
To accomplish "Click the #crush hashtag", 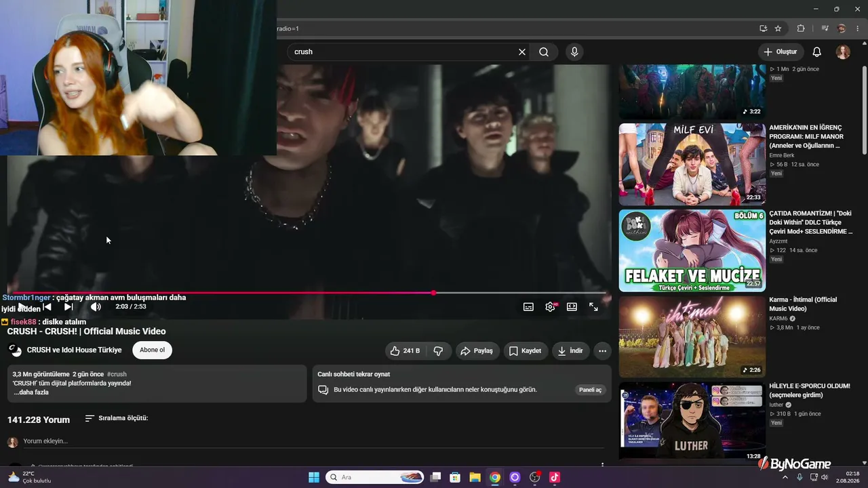I will tap(117, 374).
